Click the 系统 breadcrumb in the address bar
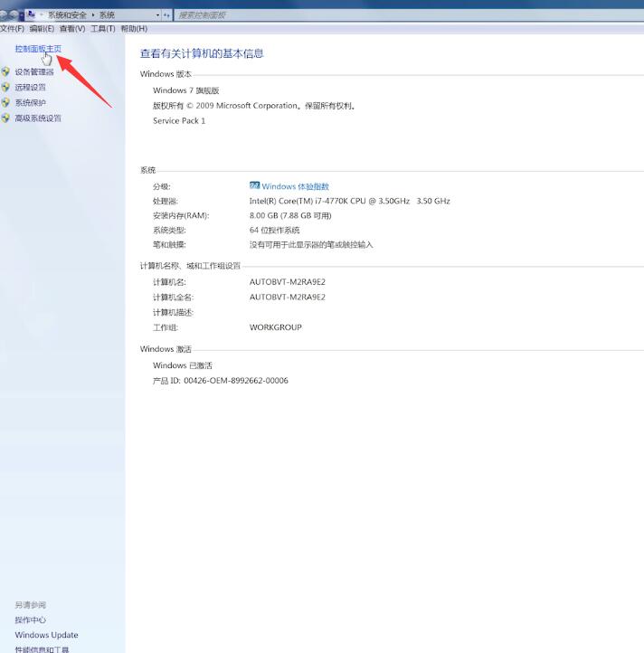644x653 pixels. [107, 15]
